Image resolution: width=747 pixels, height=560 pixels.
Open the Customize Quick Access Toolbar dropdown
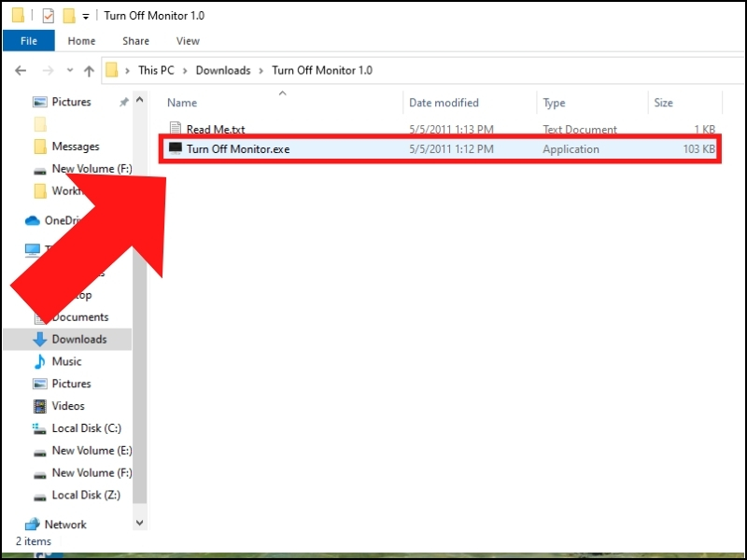(x=86, y=17)
